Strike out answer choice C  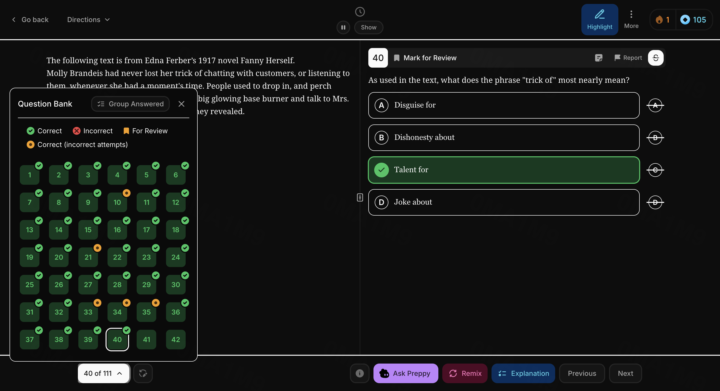point(655,170)
